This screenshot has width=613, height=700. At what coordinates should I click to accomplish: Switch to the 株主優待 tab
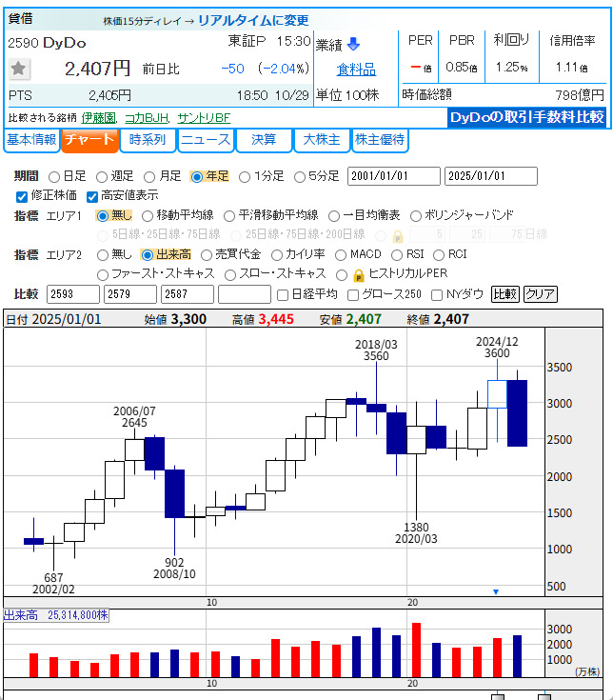pos(379,140)
